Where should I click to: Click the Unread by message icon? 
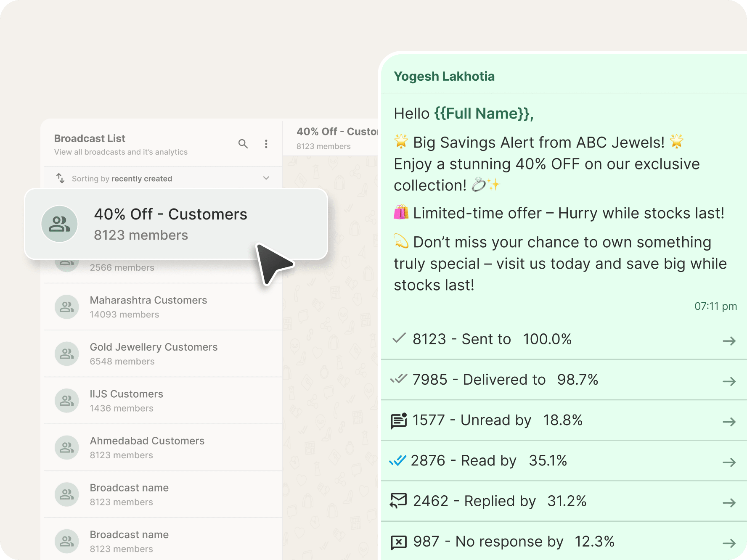pos(398,421)
